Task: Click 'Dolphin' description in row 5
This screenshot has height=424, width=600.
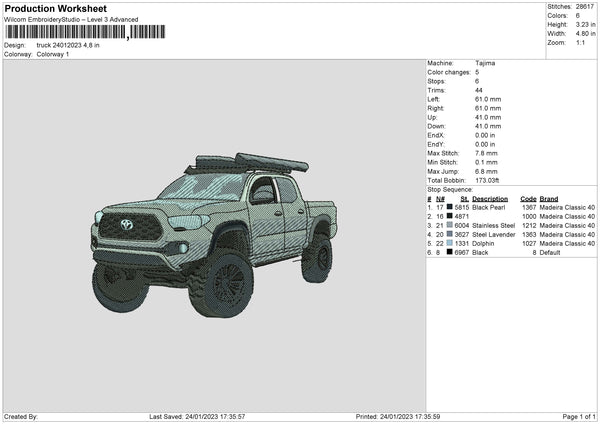Action: 483,243
